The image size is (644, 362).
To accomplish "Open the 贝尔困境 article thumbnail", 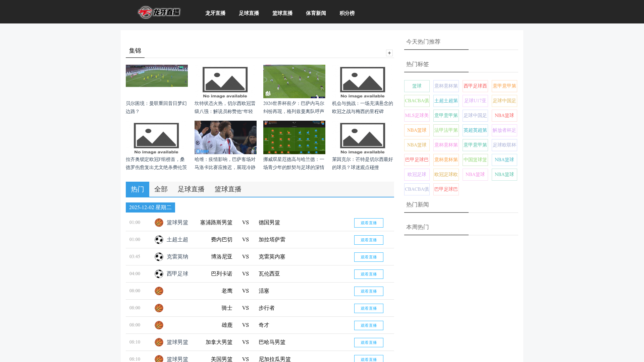I will tap(157, 76).
